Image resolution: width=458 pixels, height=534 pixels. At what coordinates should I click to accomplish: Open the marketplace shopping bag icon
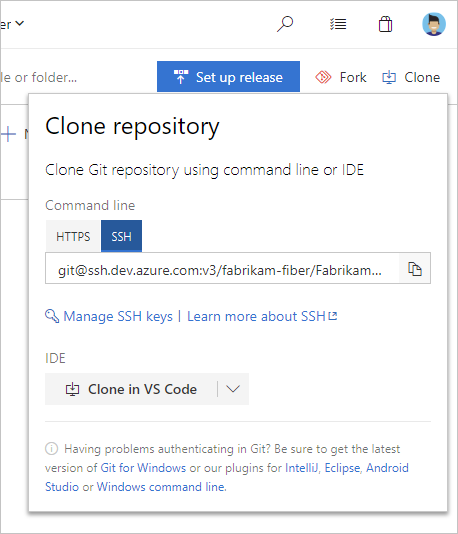(x=385, y=24)
